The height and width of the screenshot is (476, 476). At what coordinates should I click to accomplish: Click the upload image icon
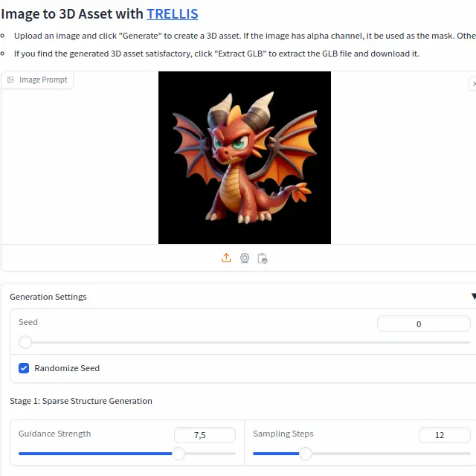226,258
